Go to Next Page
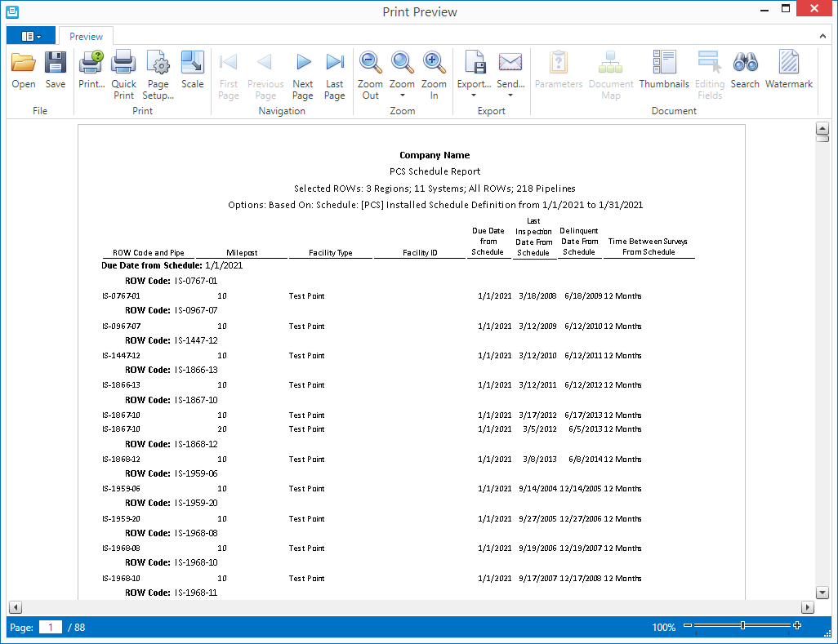The height and width of the screenshot is (644, 838). [x=303, y=64]
